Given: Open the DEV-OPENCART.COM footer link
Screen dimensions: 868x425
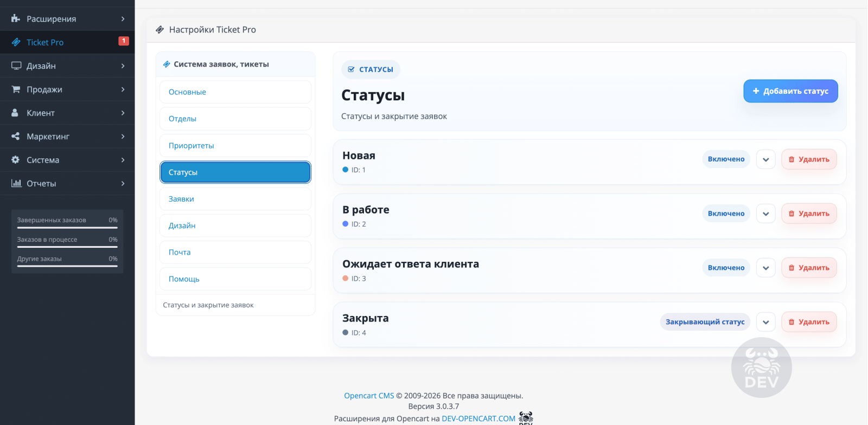Looking at the screenshot, I should tap(478, 418).
